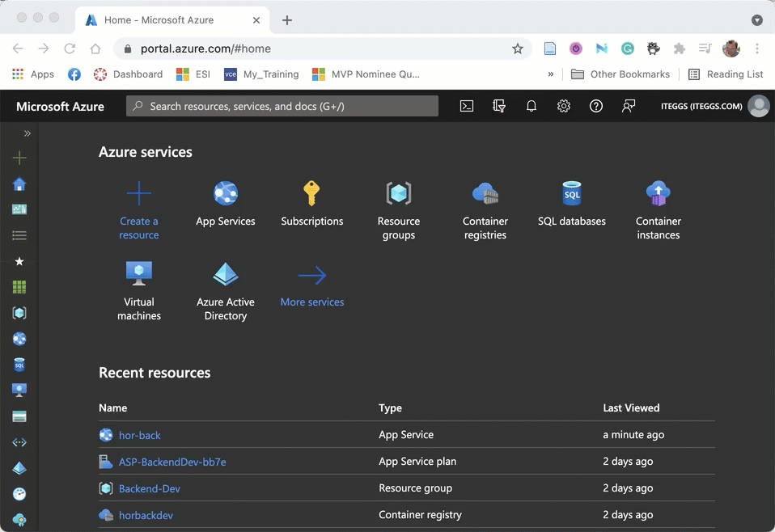Screen dimensions: 775x532
Task: Expand hidden bookmarks chevron
Action: (551, 74)
